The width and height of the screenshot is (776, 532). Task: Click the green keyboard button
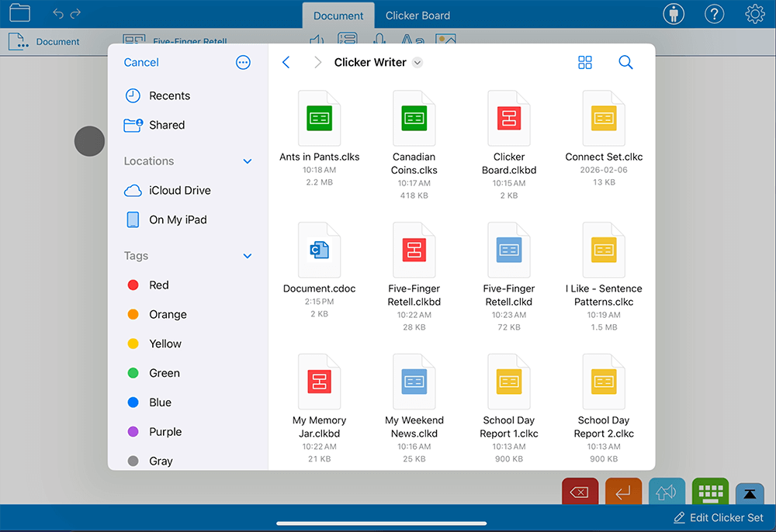[x=710, y=492]
